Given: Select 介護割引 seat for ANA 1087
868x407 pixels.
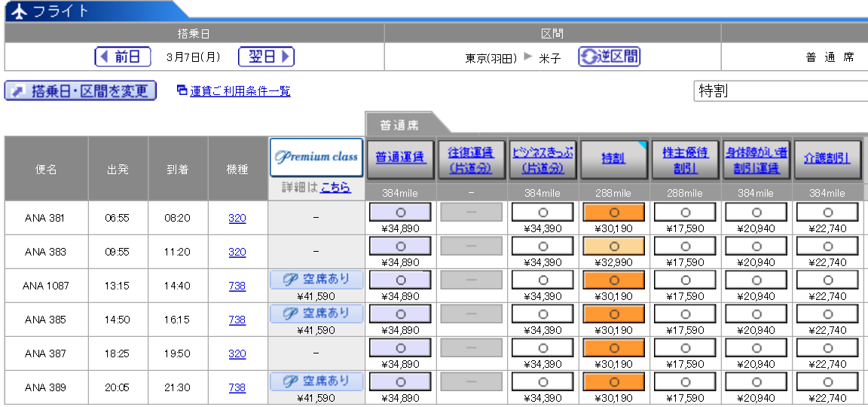Looking at the screenshot, I should pos(827,280).
